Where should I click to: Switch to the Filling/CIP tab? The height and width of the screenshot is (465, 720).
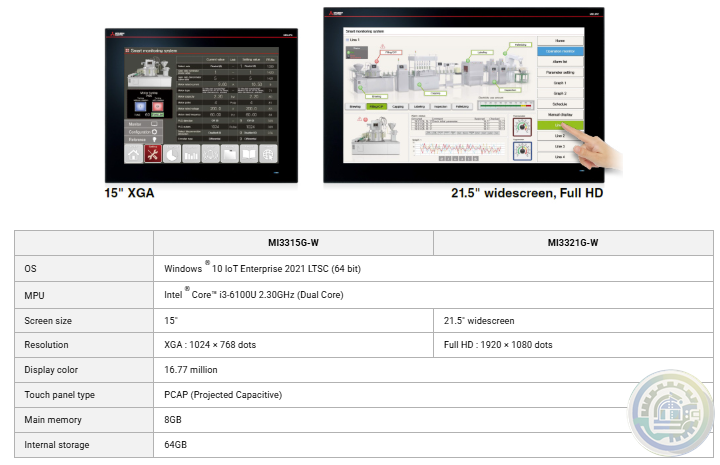pos(377,105)
